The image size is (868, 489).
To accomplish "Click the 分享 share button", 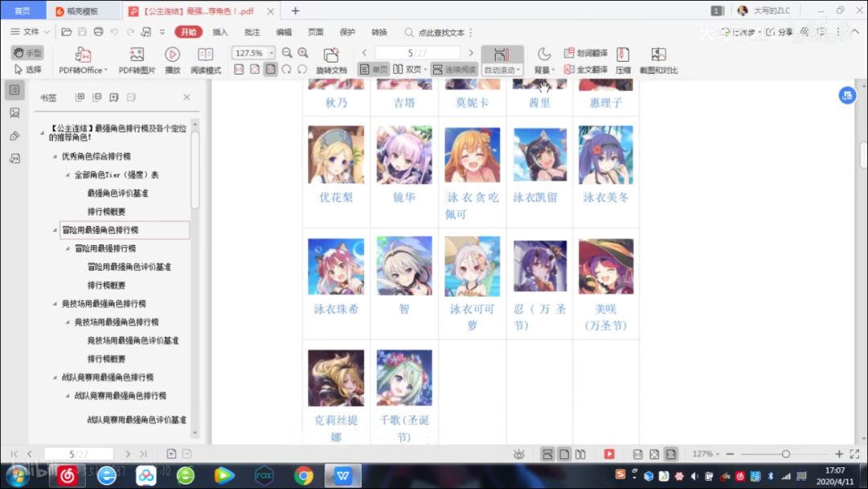I will pyautogui.click(x=780, y=32).
